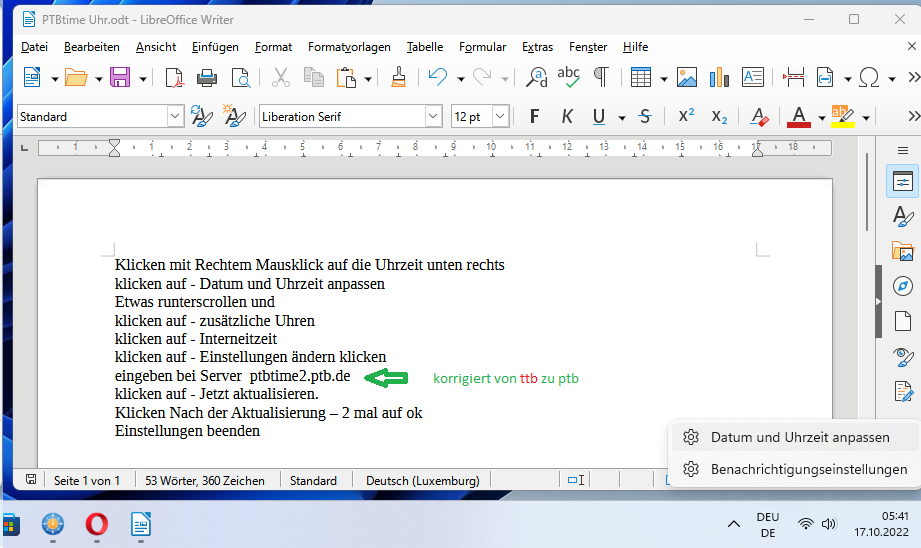This screenshot has width=921, height=548.
Task: Insert a page break icon
Action: coord(794,78)
